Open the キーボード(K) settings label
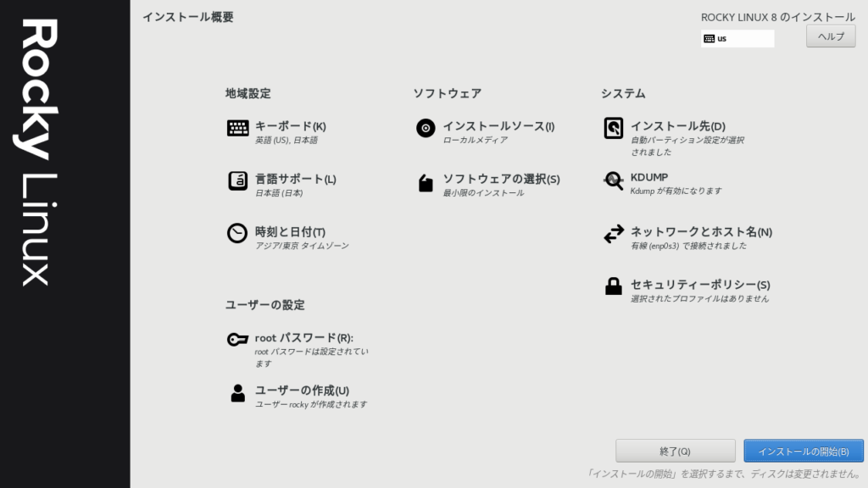Screen dimensions: 868x488 [x=290, y=126]
